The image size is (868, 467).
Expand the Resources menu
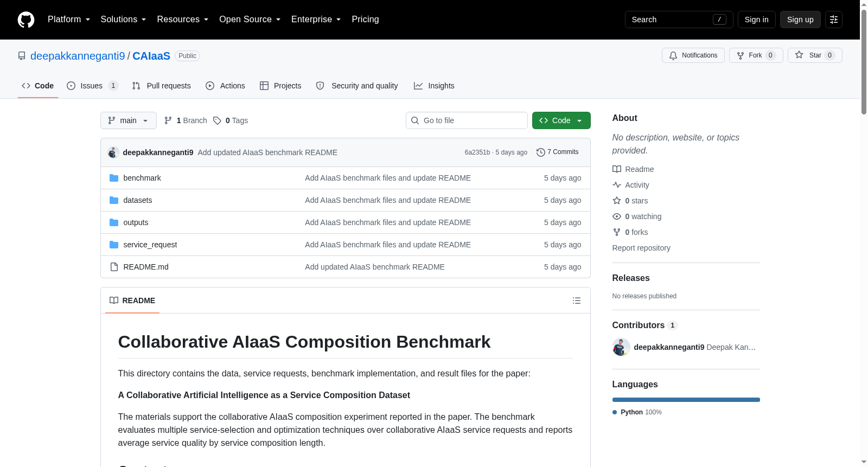(182, 20)
